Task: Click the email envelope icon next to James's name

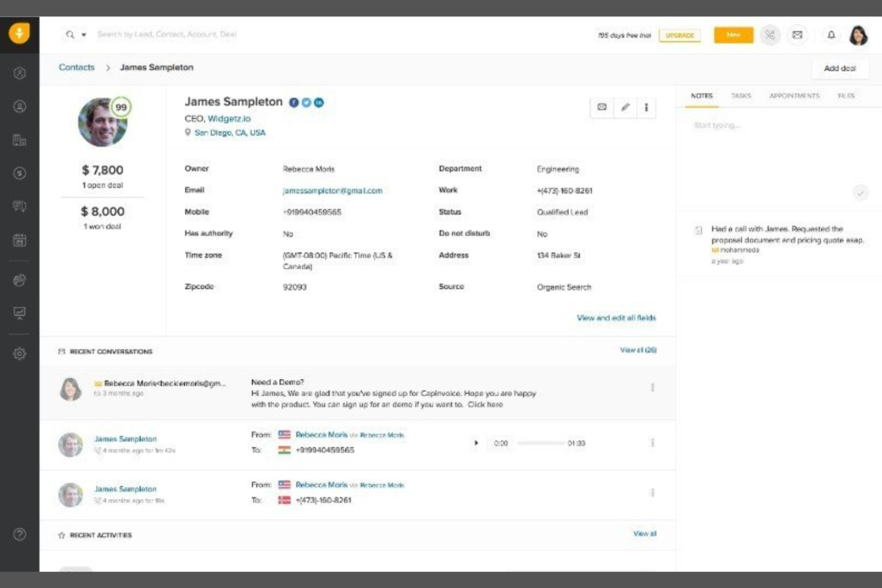Action: (602, 108)
